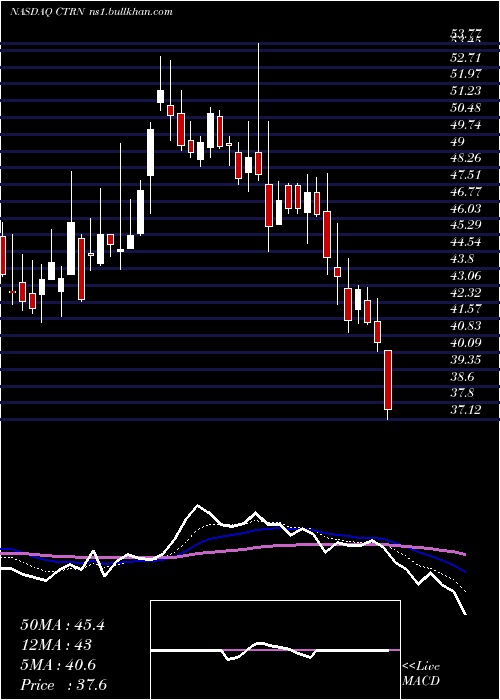This screenshot has width=500, height=700.
Task: Click the 46.77 price axis label
Action: click(x=466, y=192)
